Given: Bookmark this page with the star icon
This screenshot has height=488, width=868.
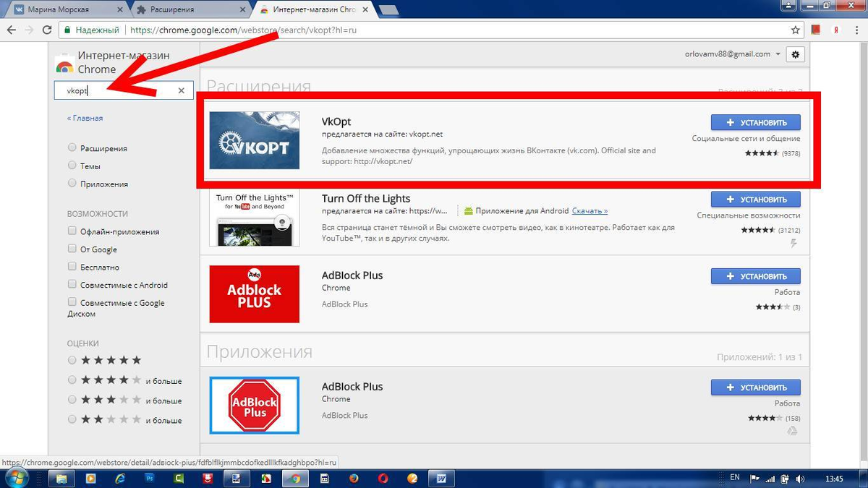Looking at the screenshot, I should (x=796, y=30).
